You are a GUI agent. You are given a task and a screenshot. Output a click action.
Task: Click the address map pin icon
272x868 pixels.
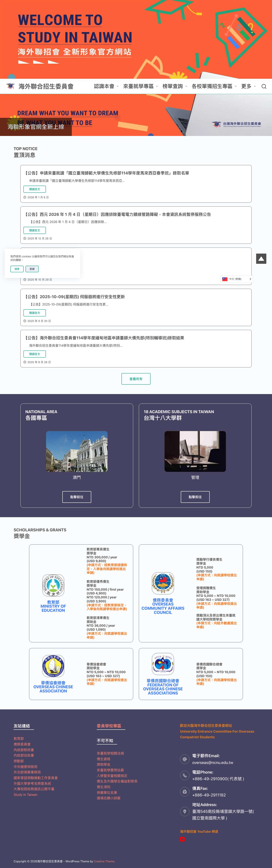[185, 811]
